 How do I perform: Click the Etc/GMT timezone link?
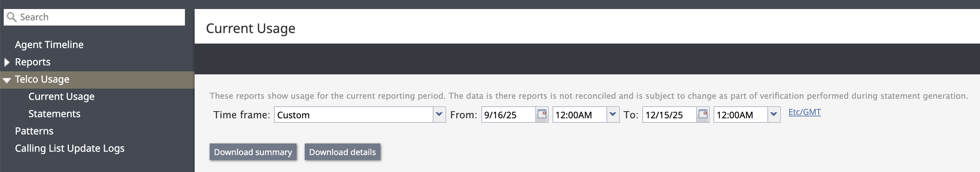(804, 112)
